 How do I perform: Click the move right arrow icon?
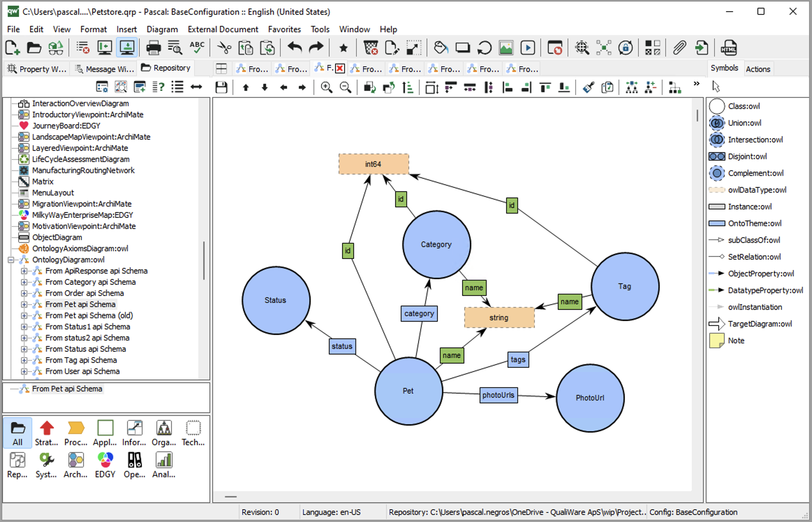click(302, 87)
